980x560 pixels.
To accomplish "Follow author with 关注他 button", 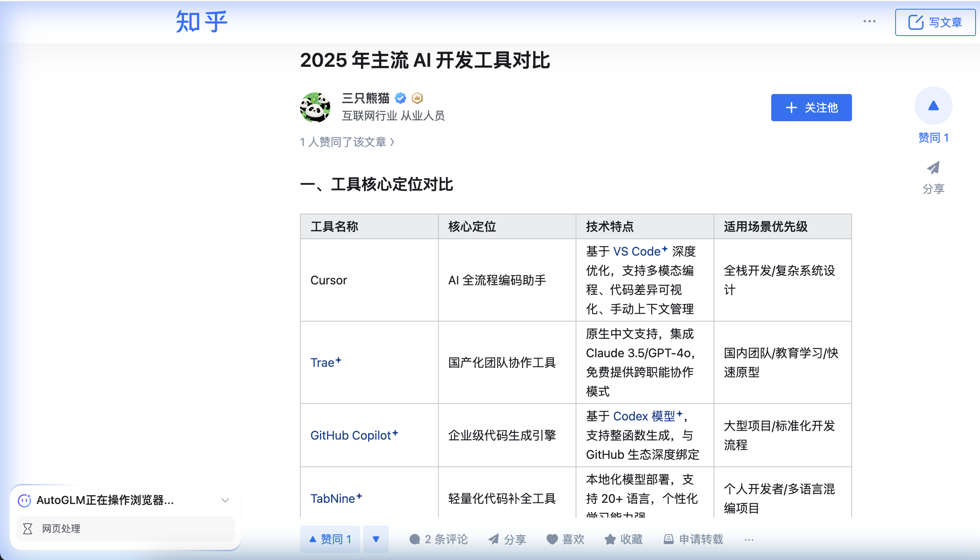I will point(811,108).
